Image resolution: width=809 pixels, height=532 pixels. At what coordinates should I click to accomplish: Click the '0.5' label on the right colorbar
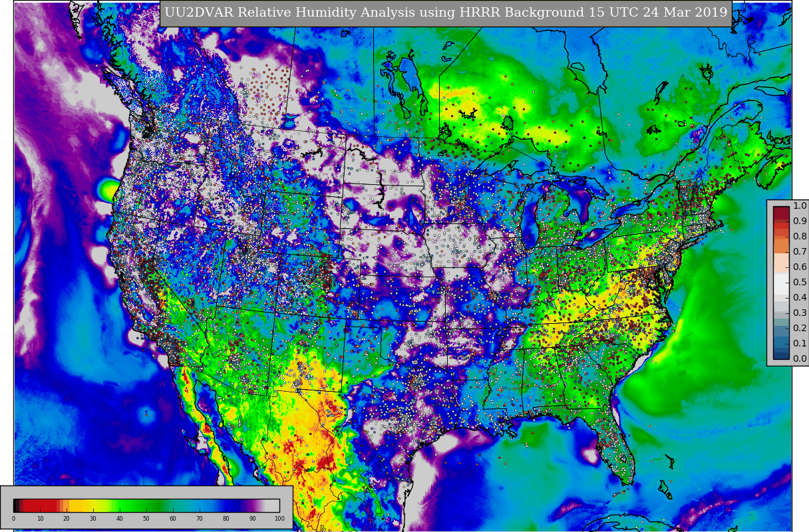click(800, 283)
